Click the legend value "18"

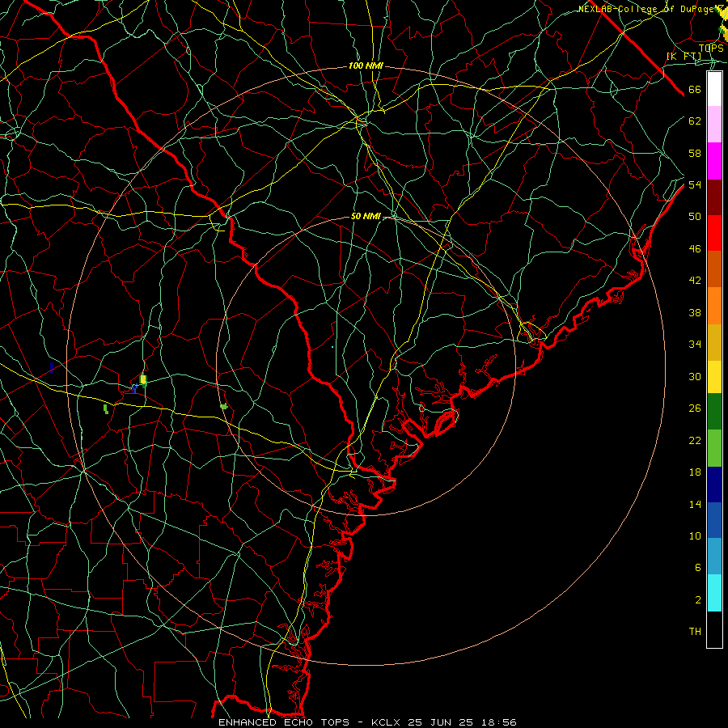click(695, 472)
